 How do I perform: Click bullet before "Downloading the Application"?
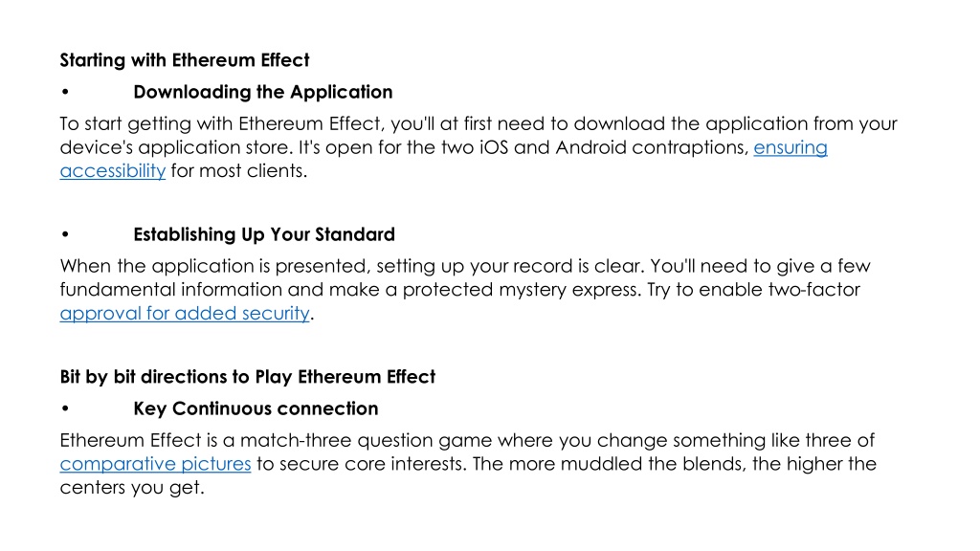point(65,92)
